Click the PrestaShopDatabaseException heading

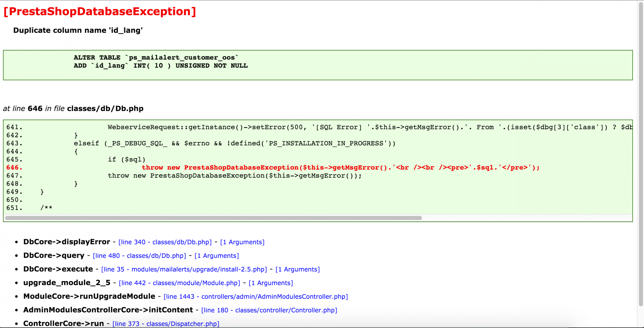coord(100,12)
